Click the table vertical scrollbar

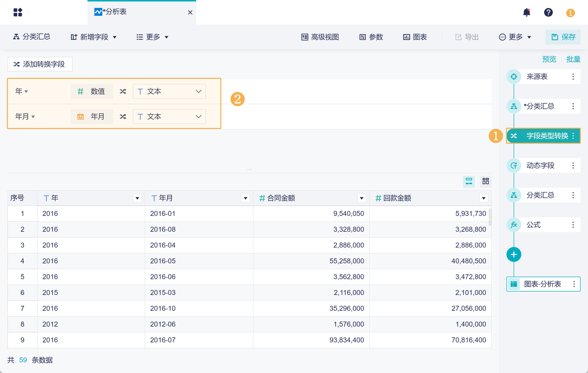[x=490, y=217]
